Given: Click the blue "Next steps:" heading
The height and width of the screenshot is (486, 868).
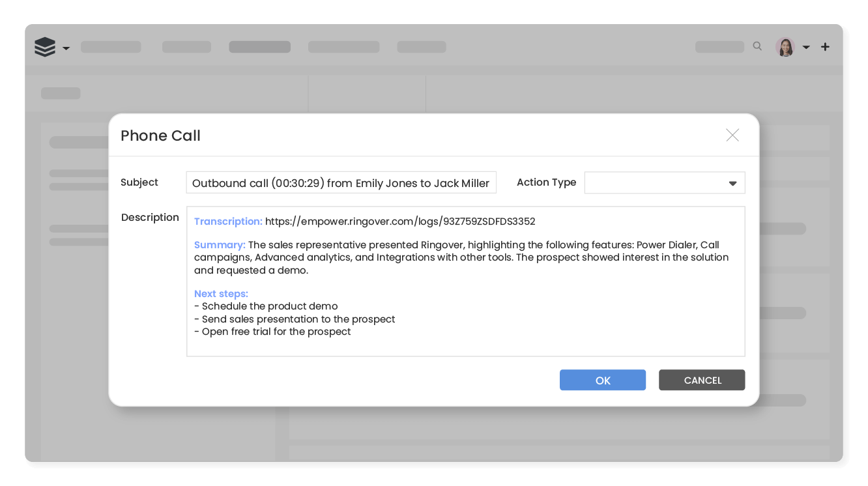Looking at the screenshot, I should pyautogui.click(x=221, y=294).
